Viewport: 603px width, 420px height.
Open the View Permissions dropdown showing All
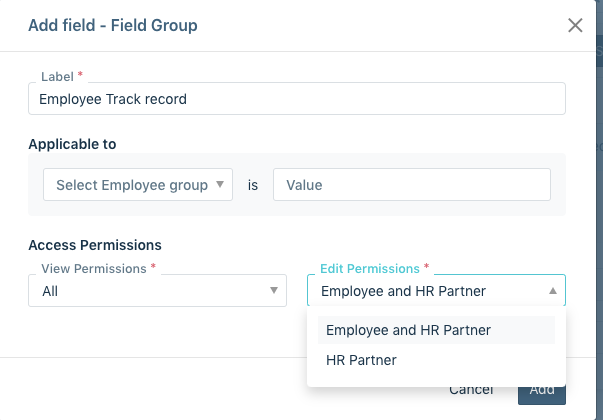point(157,290)
